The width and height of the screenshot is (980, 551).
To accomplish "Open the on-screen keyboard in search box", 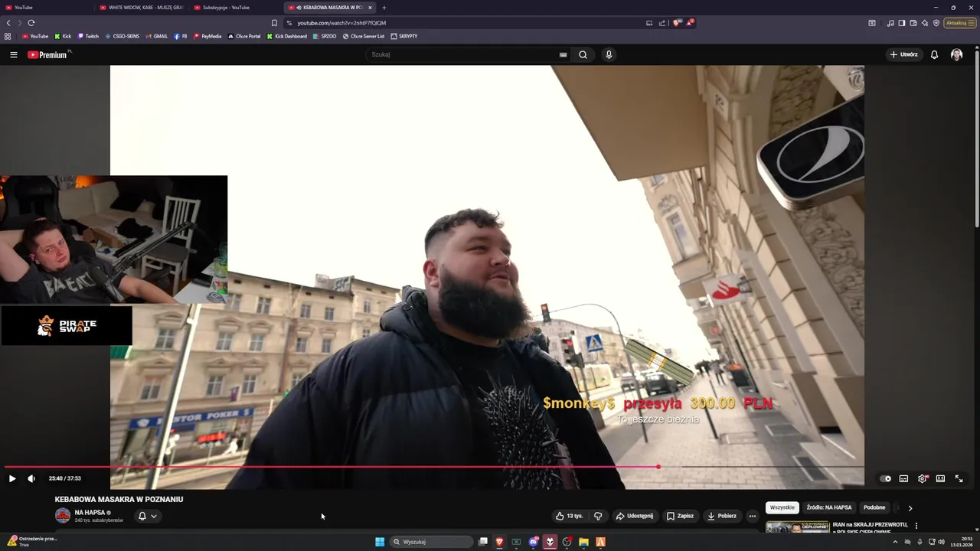I will (563, 54).
